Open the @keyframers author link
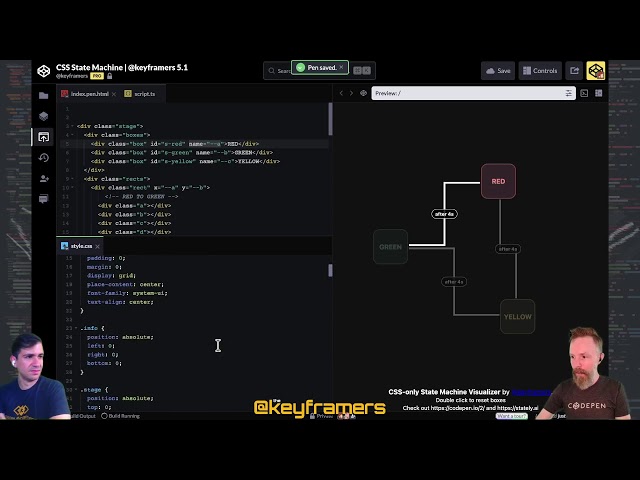 (72, 76)
